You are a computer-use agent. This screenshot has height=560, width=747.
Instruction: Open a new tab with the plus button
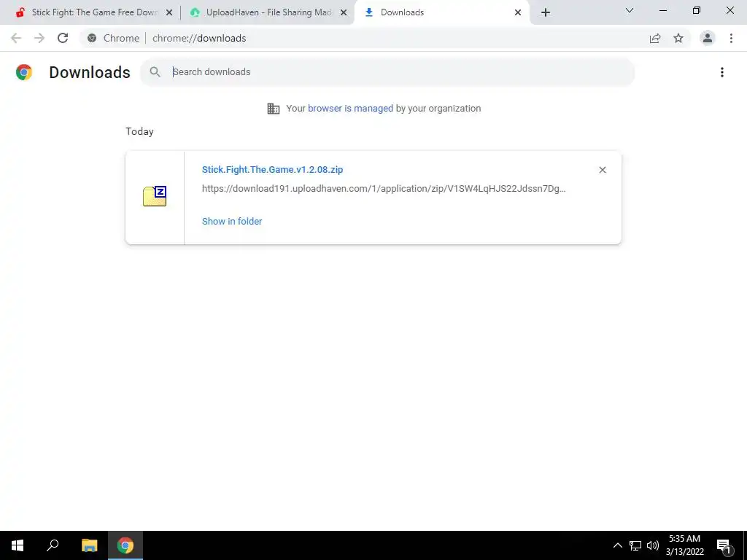pyautogui.click(x=546, y=12)
